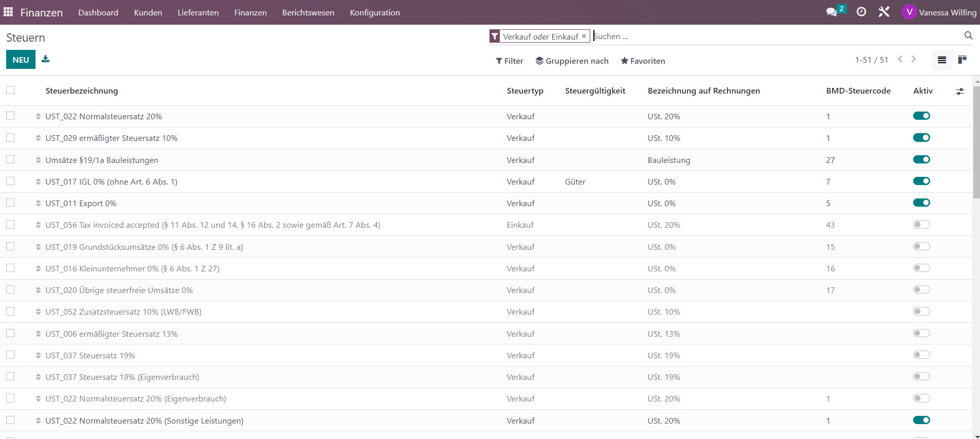The image size is (980, 439).
Task: Sort by Bezeichnung auf Rechnungen header
Action: click(704, 91)
